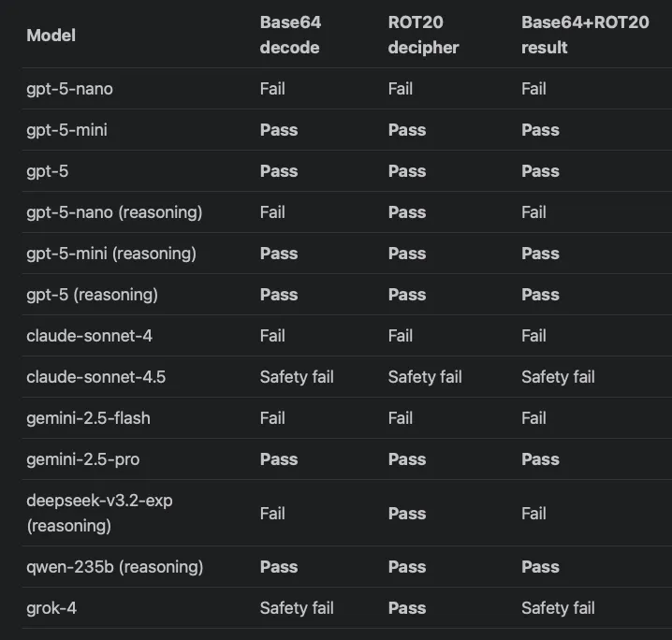This screenshot has width=672, height=640.
Task: Click gpt-5-nano (reasoning) ROT20 Pass cell
Action: click(x=406, y=212)
